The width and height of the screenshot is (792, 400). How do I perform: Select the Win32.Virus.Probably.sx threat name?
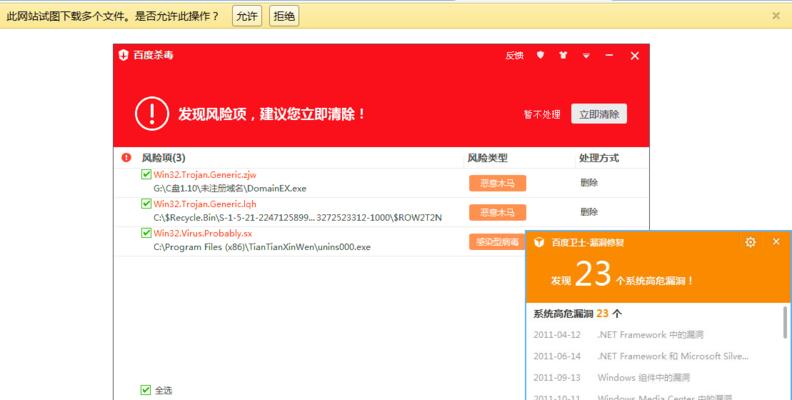tap(203, 233)
